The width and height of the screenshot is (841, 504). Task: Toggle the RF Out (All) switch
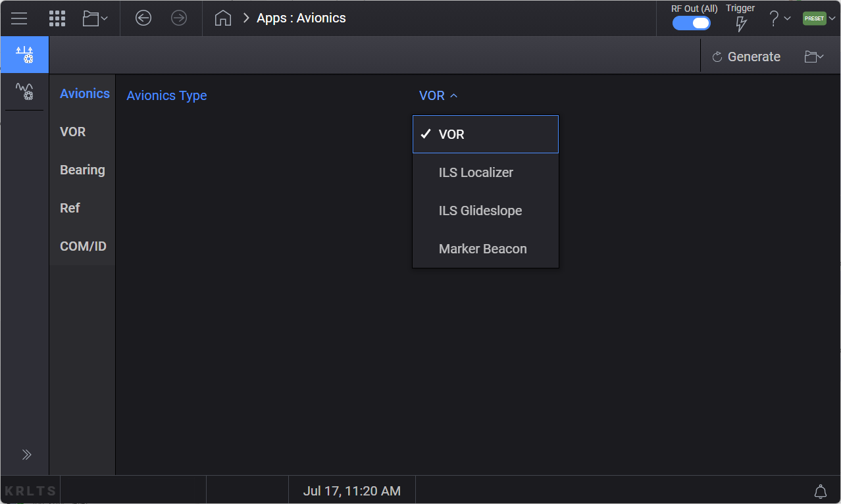pyautogui.click(x=691, y=23)
